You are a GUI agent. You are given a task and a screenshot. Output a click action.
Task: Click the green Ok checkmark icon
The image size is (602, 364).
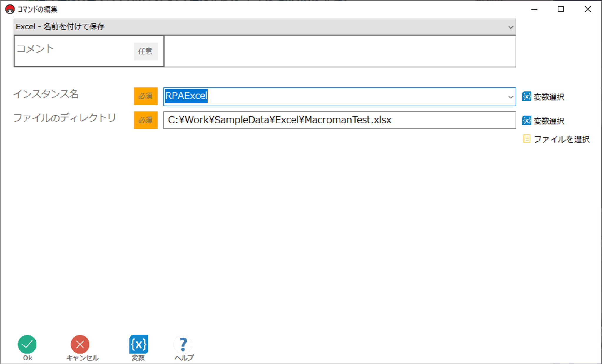point(27,344)
